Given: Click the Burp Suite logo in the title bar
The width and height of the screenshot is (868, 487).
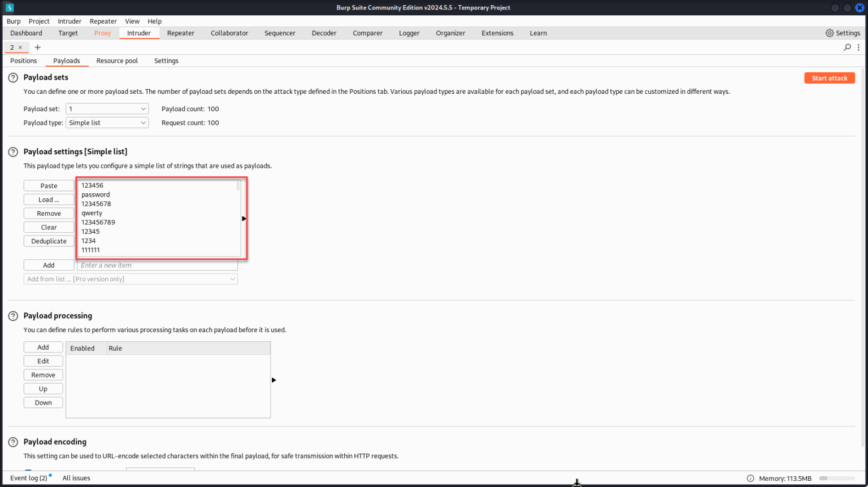Looking at the screenshot, I should (x=9, y=7).
